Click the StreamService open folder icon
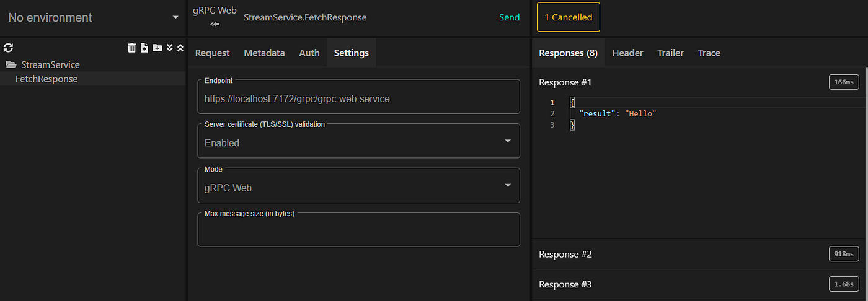Viewport: 868px width, 301px height. [x=11, y=64]
